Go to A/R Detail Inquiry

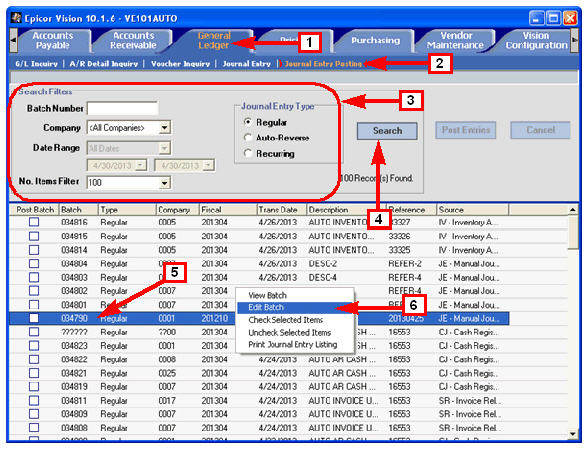point(103,64)
